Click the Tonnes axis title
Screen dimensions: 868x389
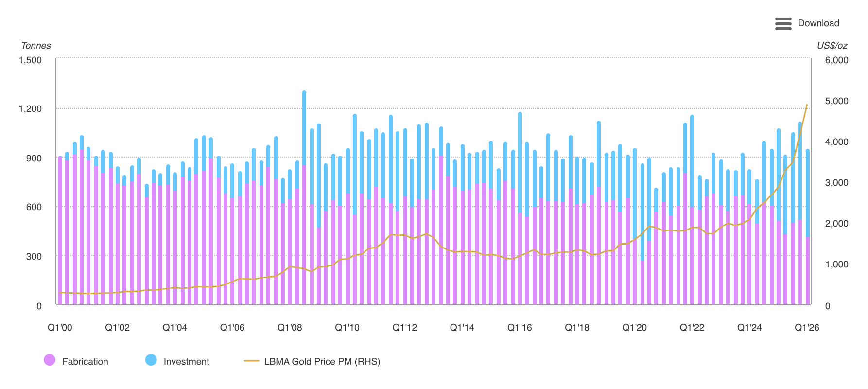(x=36, y=46)
